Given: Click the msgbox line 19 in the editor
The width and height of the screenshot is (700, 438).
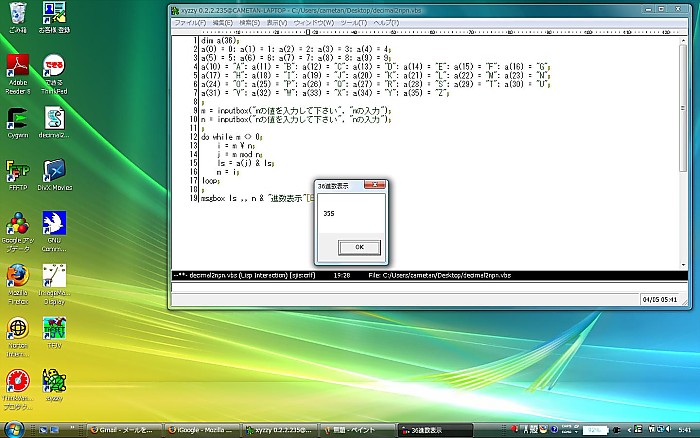Looking at the screenshot, I should tap(257, 198).
